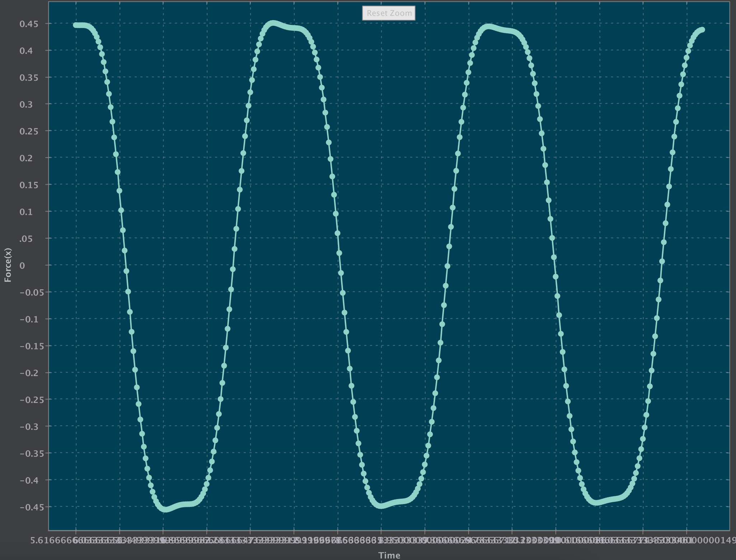Viewport: 736px width, 560px height.
Task: Click the highest point of the second peak
Action: coord(273,23)
